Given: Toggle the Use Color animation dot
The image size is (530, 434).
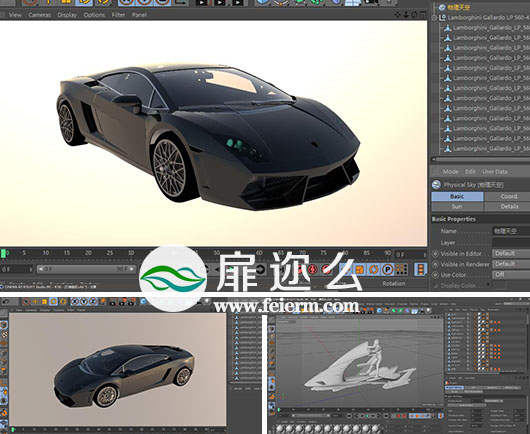Looking at the screenshot, I should pyautogui.click(x=435, y=275).
